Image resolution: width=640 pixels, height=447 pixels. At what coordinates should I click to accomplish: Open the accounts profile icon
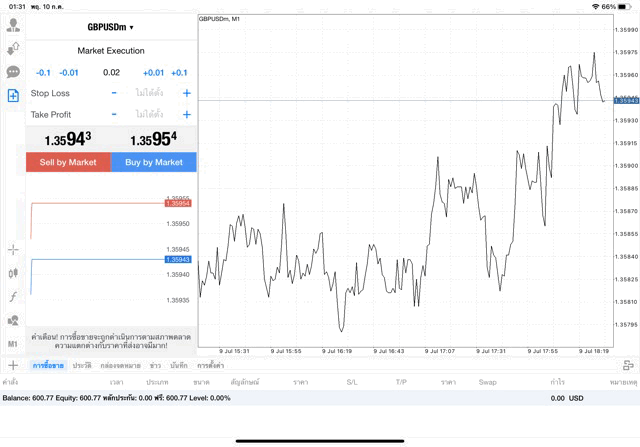tap(13, 24)
